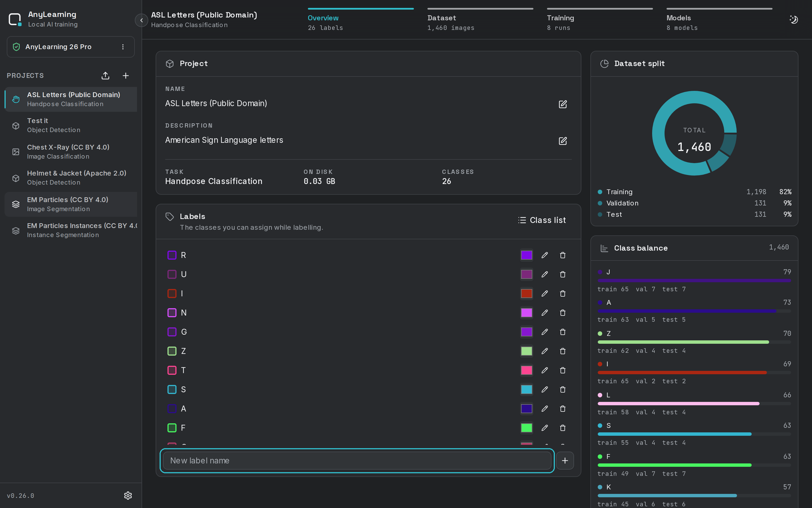Toggle dark mode moon icon

click(793, 19)
